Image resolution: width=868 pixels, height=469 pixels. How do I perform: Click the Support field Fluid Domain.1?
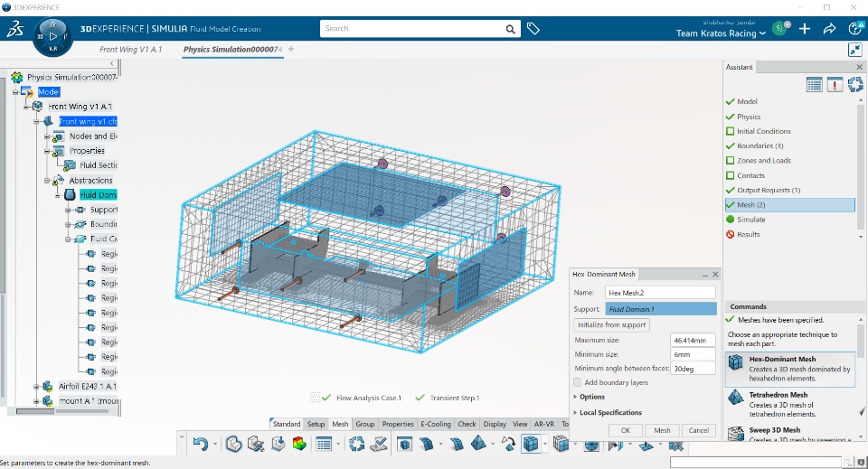pos(661,309)
